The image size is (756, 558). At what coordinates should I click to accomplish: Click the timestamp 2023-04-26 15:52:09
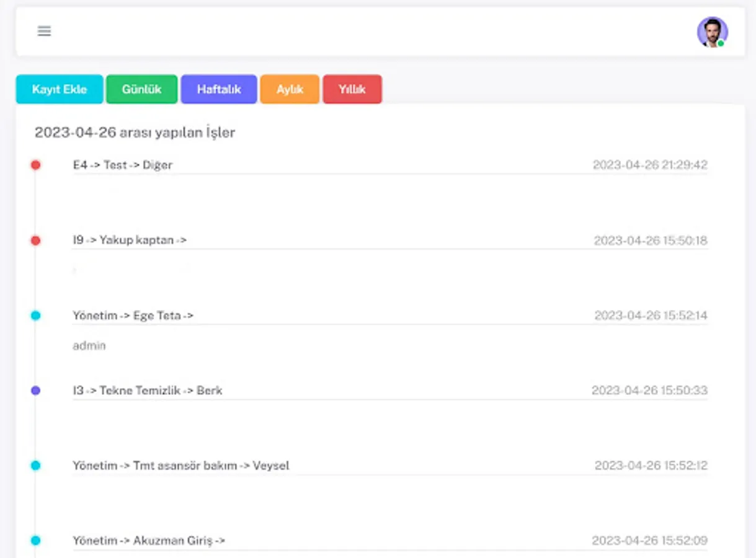[x=649, y=541]
